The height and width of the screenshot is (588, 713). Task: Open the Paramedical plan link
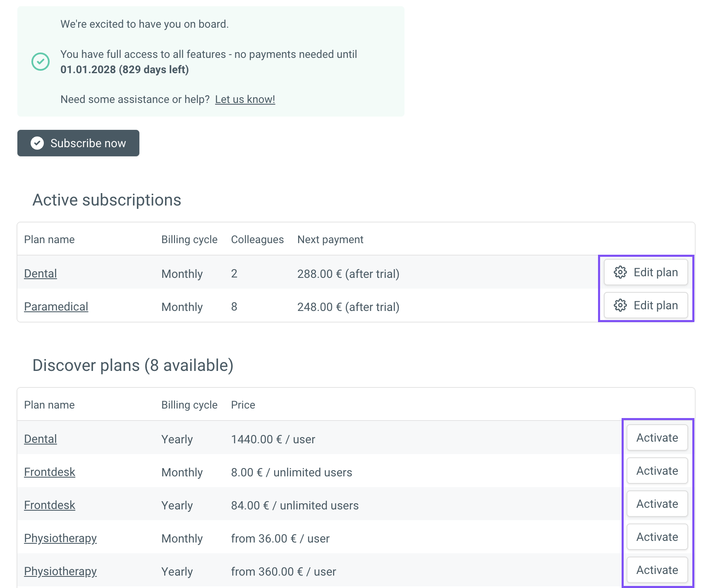coord(56,307)
